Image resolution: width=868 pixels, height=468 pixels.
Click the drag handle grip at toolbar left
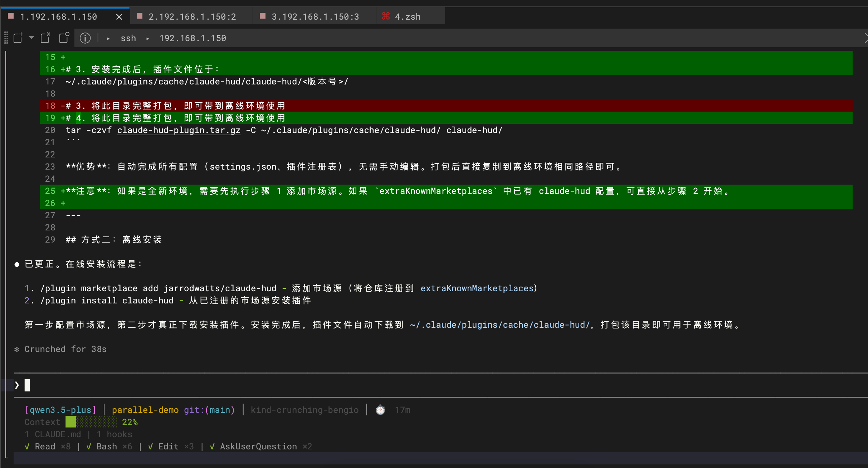tap(6, 38)
